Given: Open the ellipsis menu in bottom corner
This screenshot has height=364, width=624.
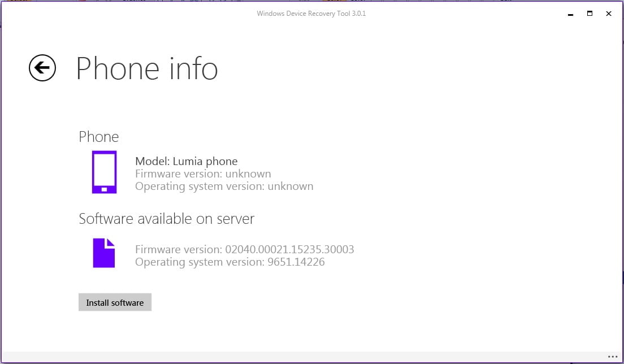Looking at the screenshot, I should point(613,357).
